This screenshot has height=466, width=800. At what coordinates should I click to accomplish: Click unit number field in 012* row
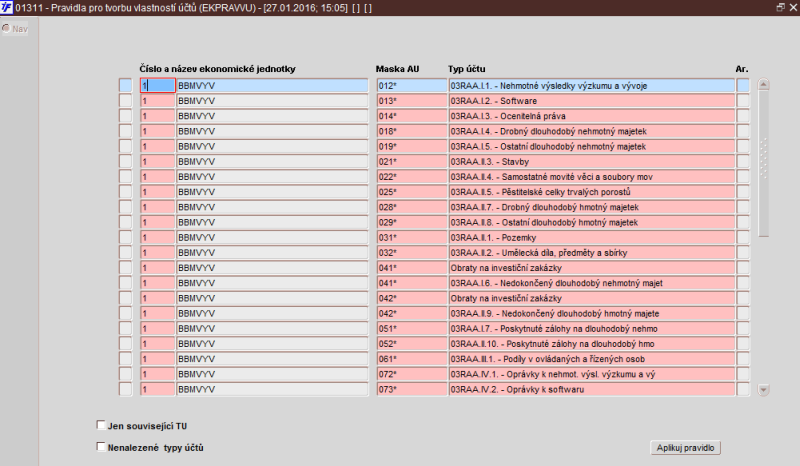coord(158,85)
